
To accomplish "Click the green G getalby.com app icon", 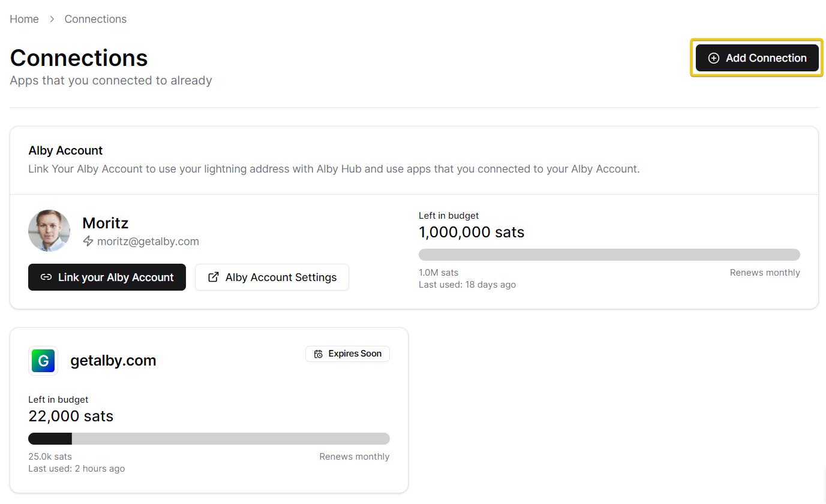I will (43, 361).
